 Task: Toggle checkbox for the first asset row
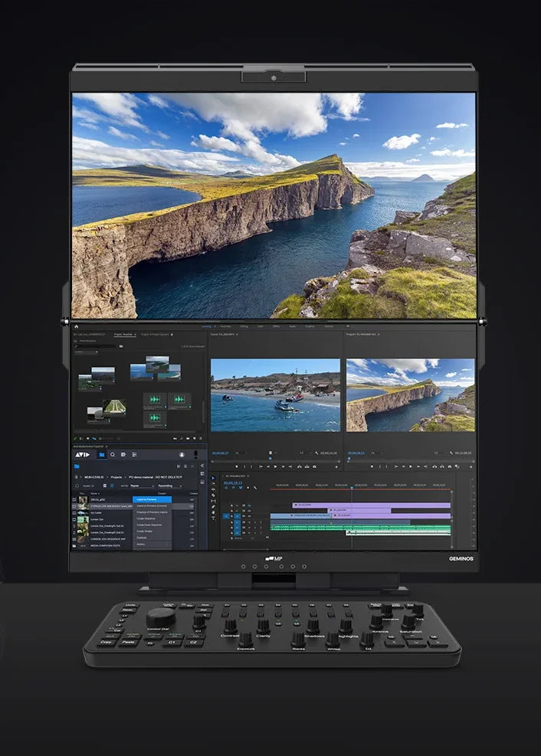pyautogui.click(x=75, y=499)
